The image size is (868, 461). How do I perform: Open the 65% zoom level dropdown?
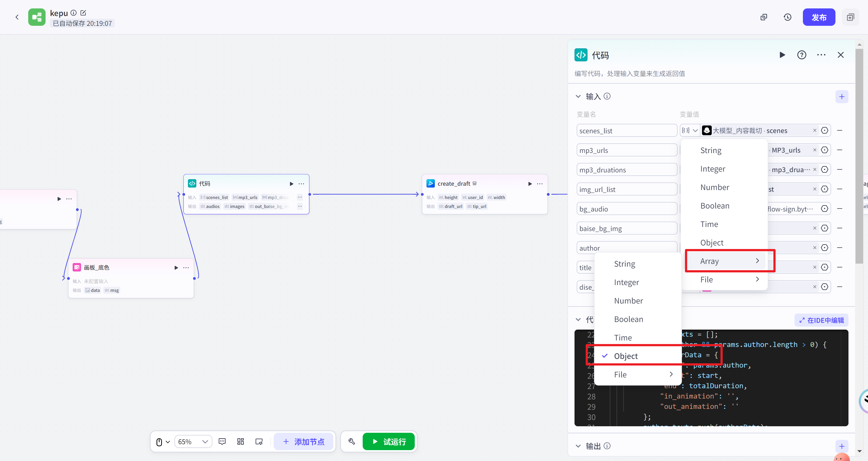click(x=193, y=442)
